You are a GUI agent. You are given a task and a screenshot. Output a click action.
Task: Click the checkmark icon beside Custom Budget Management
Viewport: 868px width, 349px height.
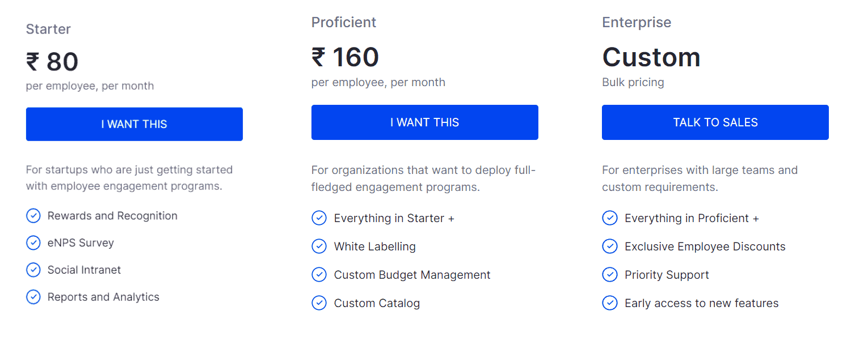click(319, 274)
